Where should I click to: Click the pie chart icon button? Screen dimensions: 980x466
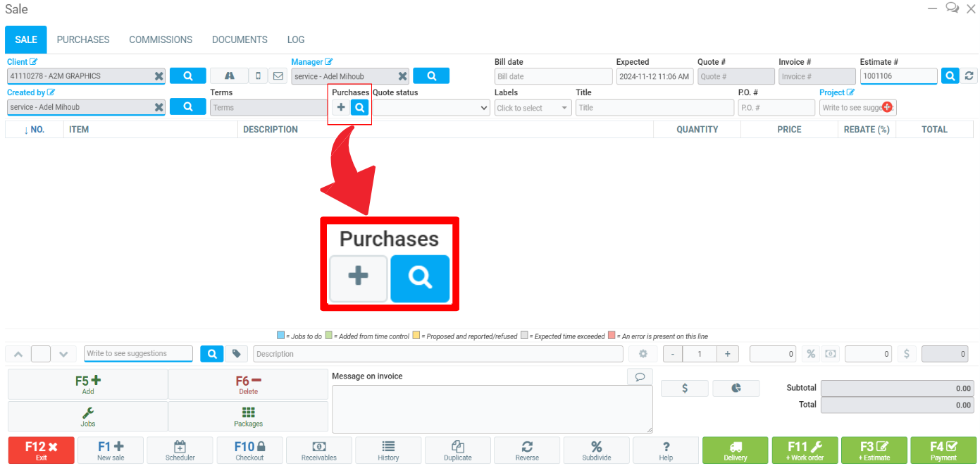736,388
